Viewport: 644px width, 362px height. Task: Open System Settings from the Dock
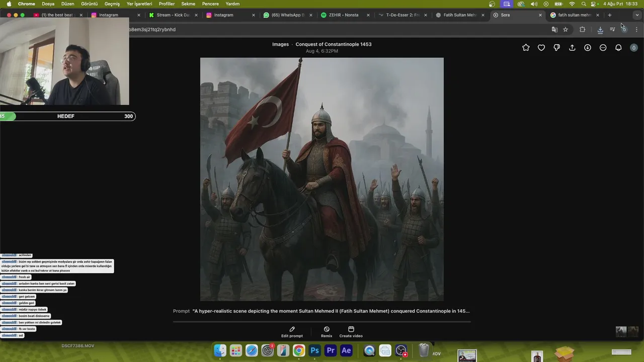point(268,350)
